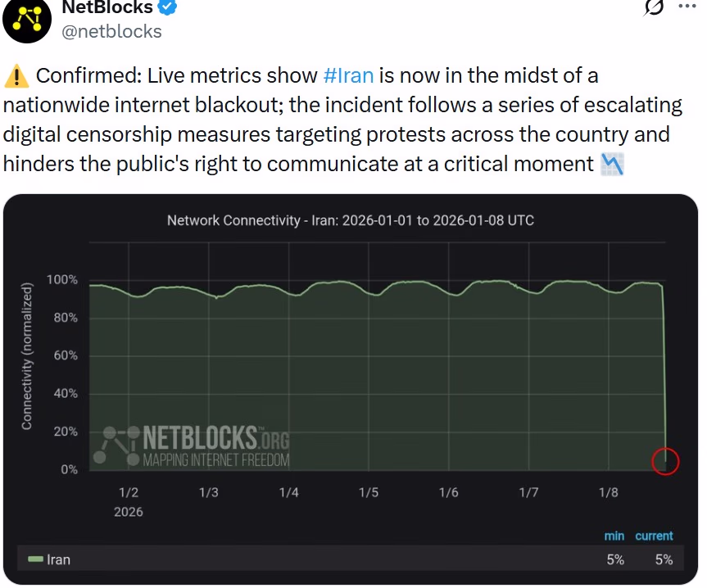The width and height of the screenshot is (707, 588).
Task: Open the three-dot more options menu
Action: [x=687, y=7]
